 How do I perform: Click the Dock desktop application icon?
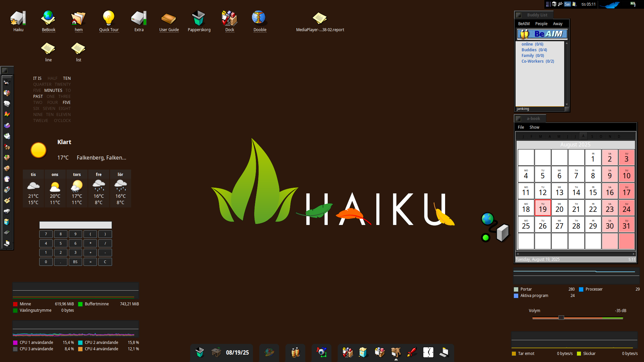pyautogui.click(x=229, y=19)
